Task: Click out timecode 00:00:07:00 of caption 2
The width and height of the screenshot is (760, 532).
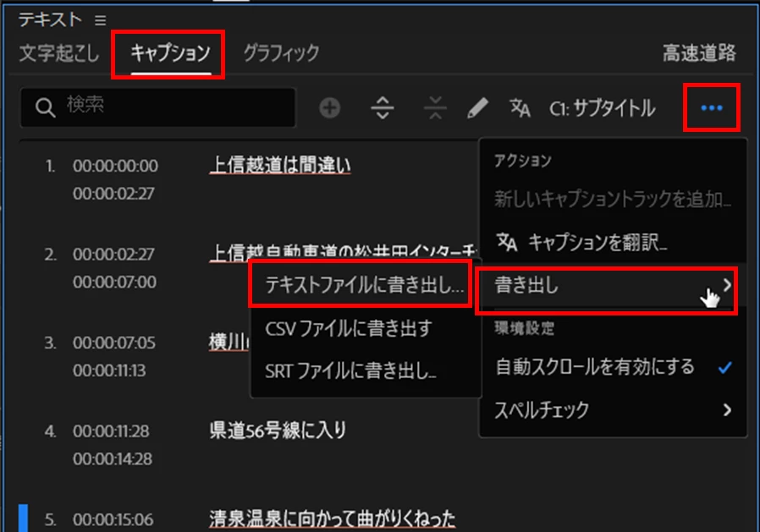Action: [114, 282]
